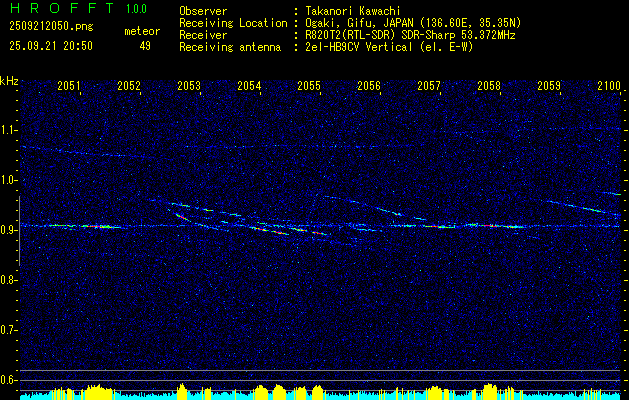Select the 2el-HB9CV Vertical antenna text
This screenshot has height=400, width=629.
(x=389, y=47)
